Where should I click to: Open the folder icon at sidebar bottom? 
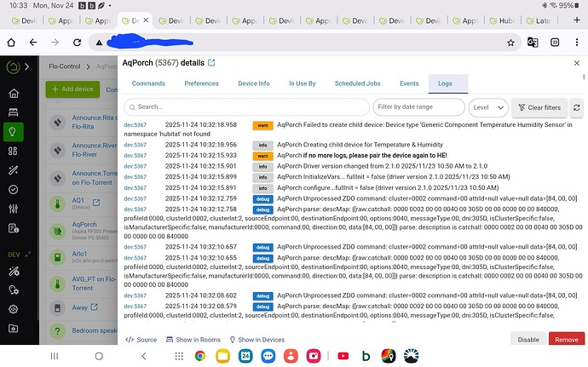[14, 329]
